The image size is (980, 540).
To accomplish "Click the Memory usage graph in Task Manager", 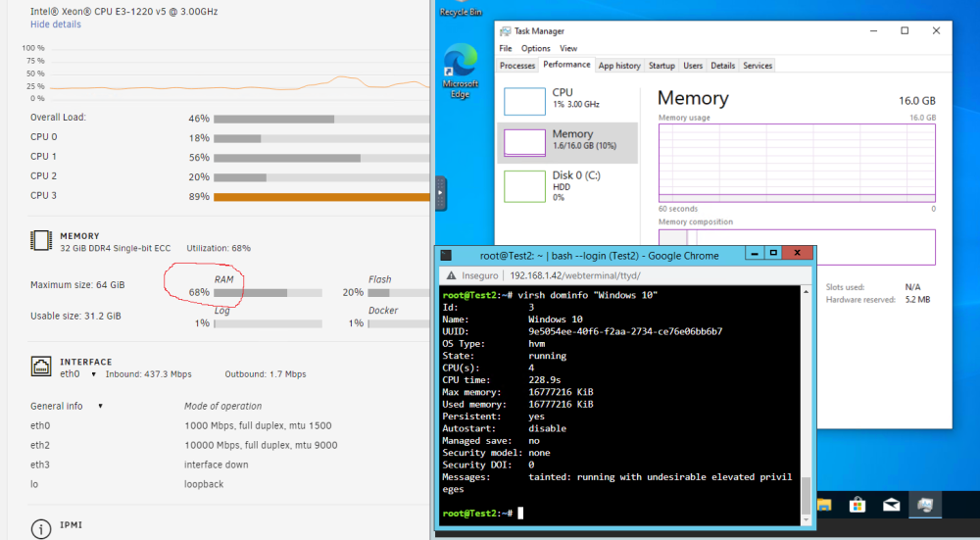I will 797,163.
